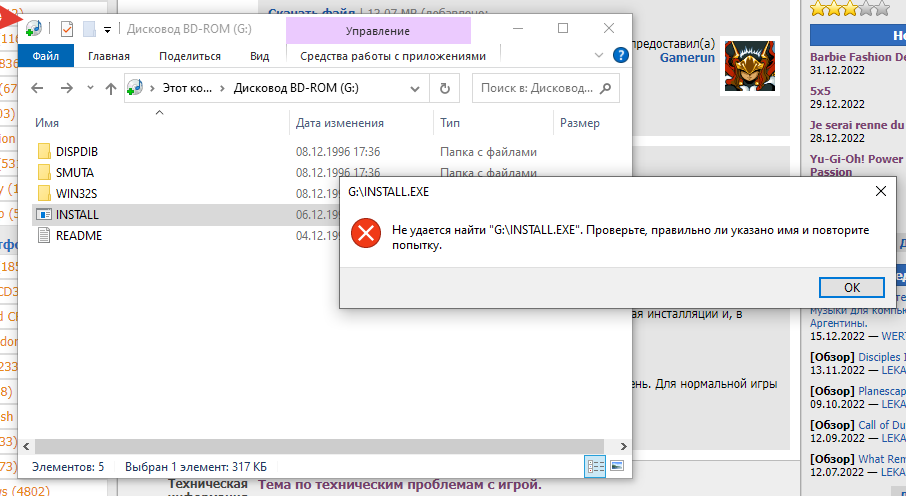906x496 pixels.
Task: Go up one folder level
Action: [x=110, y=88]
